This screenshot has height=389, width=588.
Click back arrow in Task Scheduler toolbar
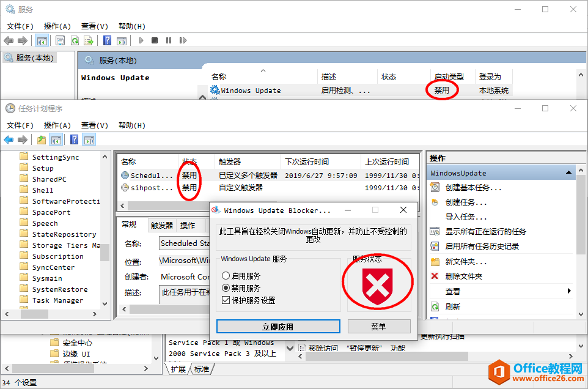tap(9, 140)
